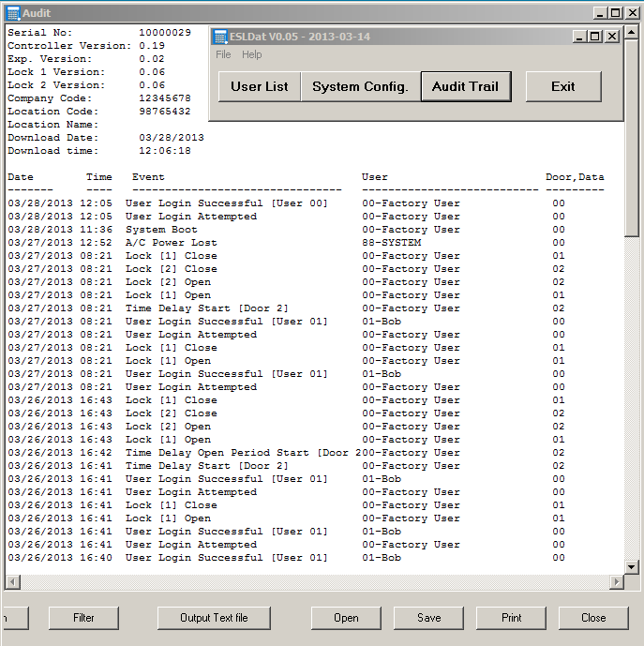Click the Filter button
Viewport: 644px width, 646px height.
tap(83, 618)
